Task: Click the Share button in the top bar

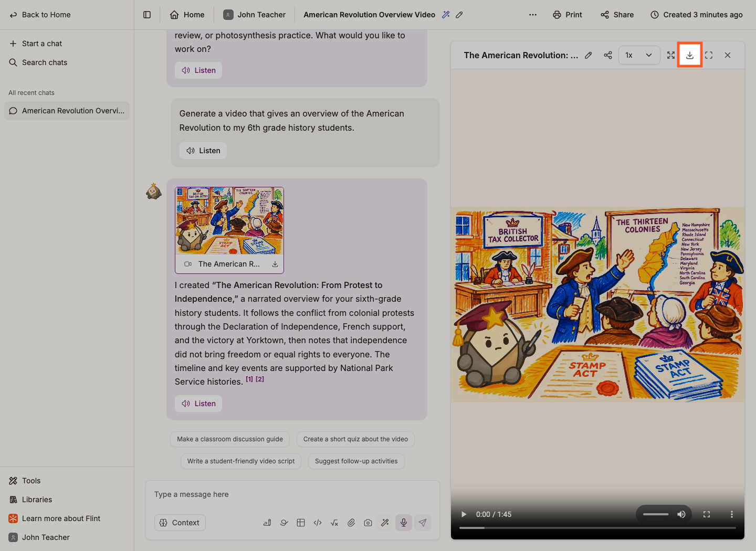Action: (x=617, y=15)
